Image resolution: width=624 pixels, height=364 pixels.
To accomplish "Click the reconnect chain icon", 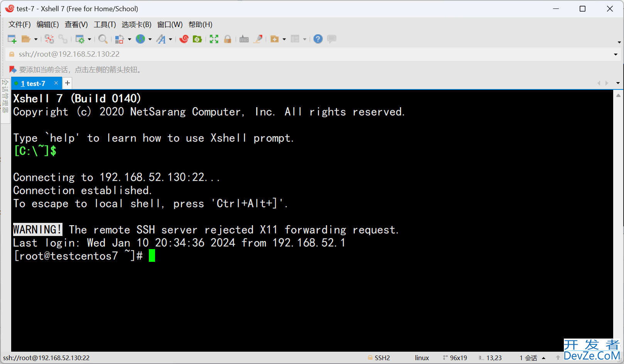I will click(x=63, y=39).
